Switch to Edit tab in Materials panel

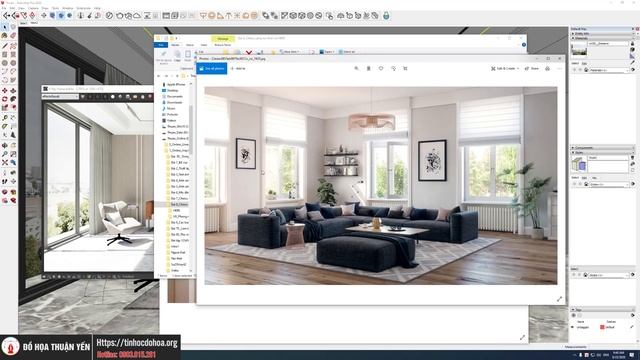click(584, 64)
